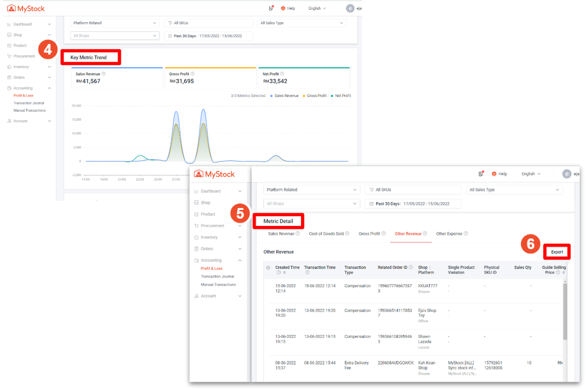Click the Export button
The height and width of the screenshot is (390, 588).
[x=557, y=252]
